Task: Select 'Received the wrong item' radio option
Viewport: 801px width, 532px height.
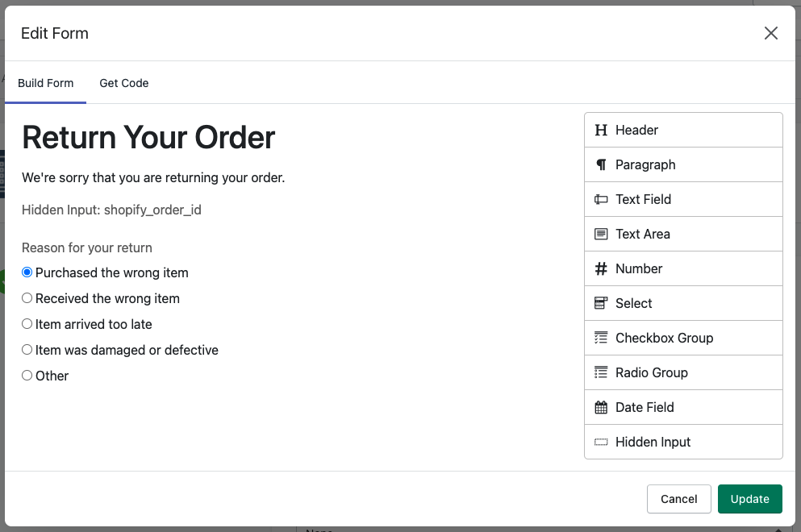Action: tap(27, 298)
